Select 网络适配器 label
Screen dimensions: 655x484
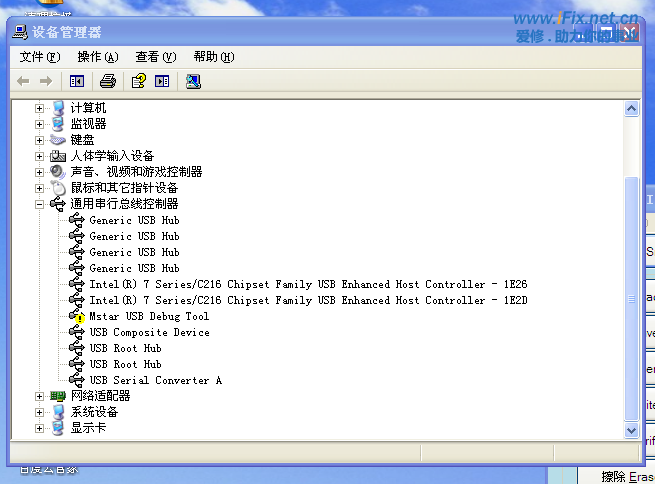click(x=100, y=396)
